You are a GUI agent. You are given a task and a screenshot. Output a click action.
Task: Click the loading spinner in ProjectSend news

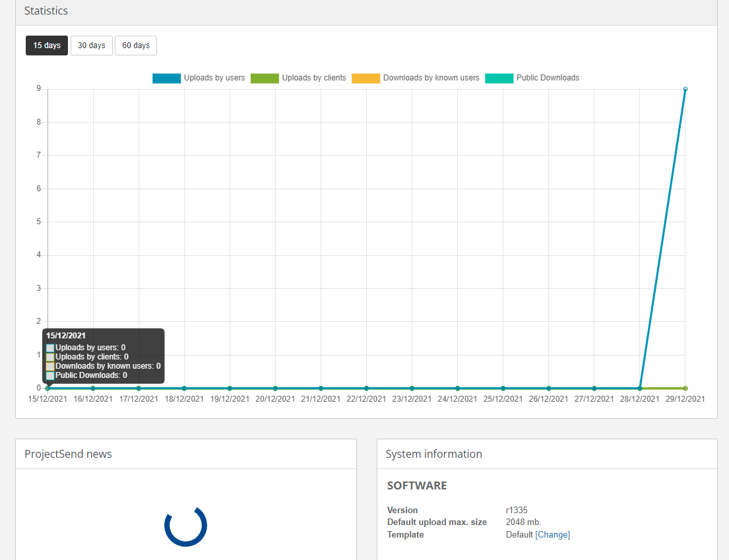click(x=185, y=526)
